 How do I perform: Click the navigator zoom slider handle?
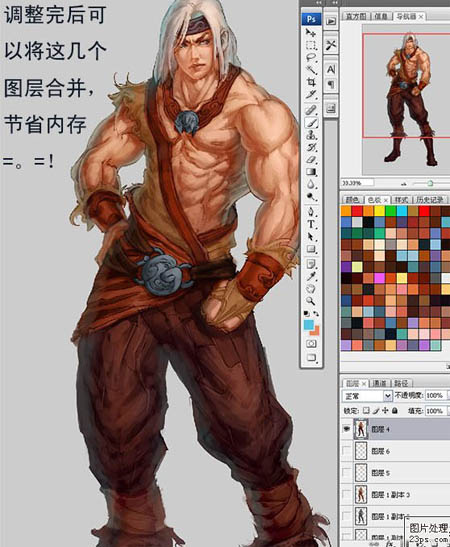(x=430, y=183)
